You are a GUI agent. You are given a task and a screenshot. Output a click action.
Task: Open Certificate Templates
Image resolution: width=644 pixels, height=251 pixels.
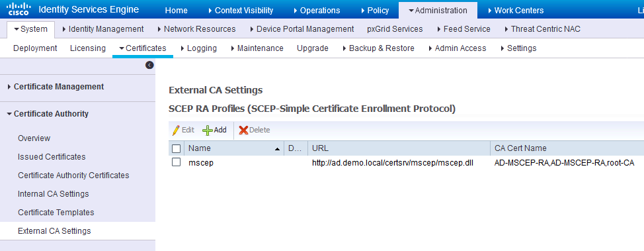[56, 213]
